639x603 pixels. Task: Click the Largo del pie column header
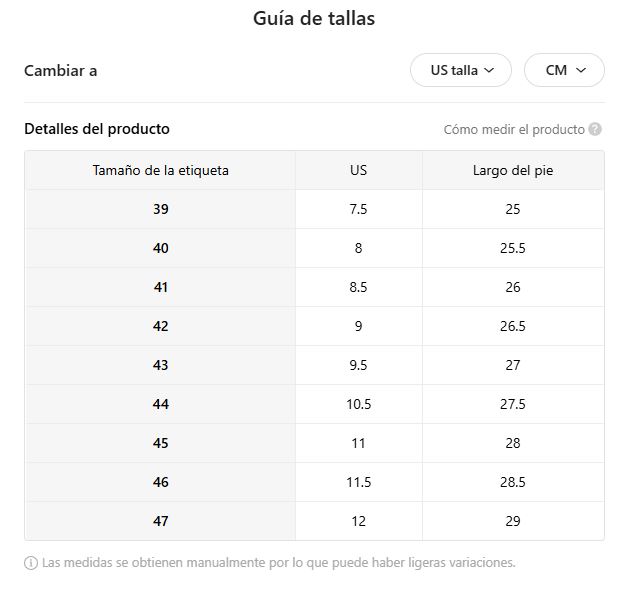coord(513,170)
